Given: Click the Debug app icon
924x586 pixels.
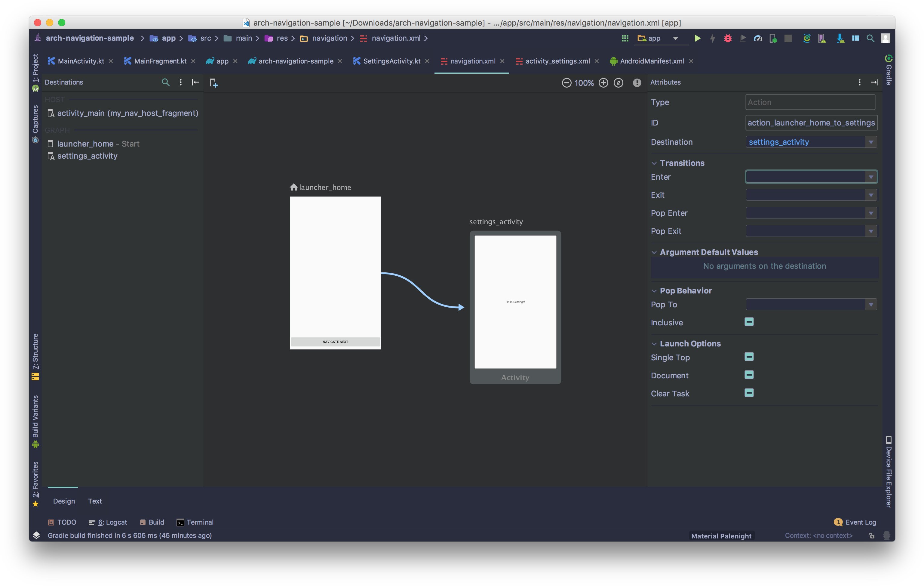Looking at the screenshot, I should [728, 39].
